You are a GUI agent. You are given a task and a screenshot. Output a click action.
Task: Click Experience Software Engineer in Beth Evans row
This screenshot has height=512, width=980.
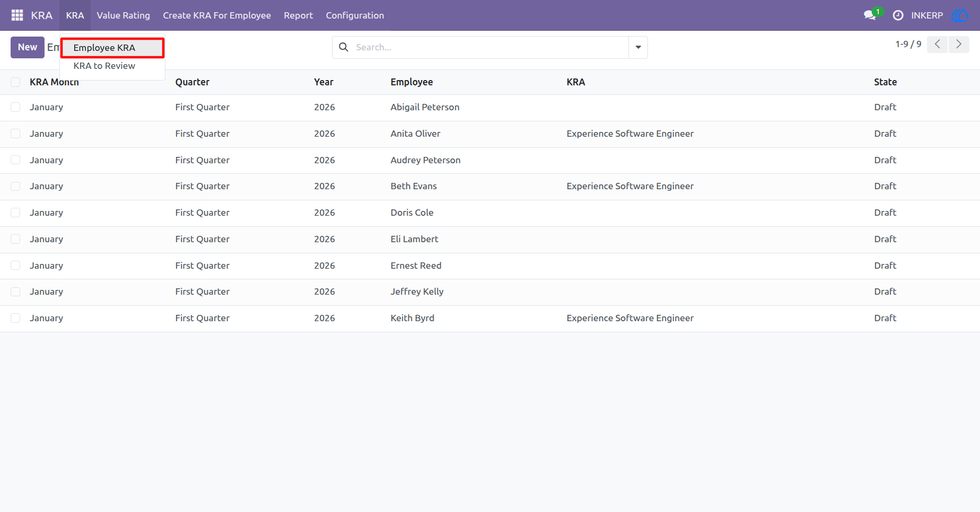[630, 186]
